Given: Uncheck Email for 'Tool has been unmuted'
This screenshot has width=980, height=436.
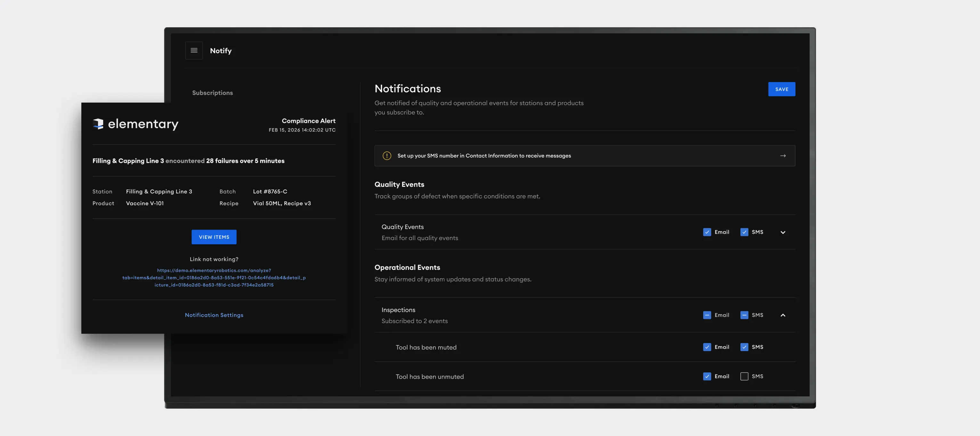Looking at the screenshot, I should [707, 376].
